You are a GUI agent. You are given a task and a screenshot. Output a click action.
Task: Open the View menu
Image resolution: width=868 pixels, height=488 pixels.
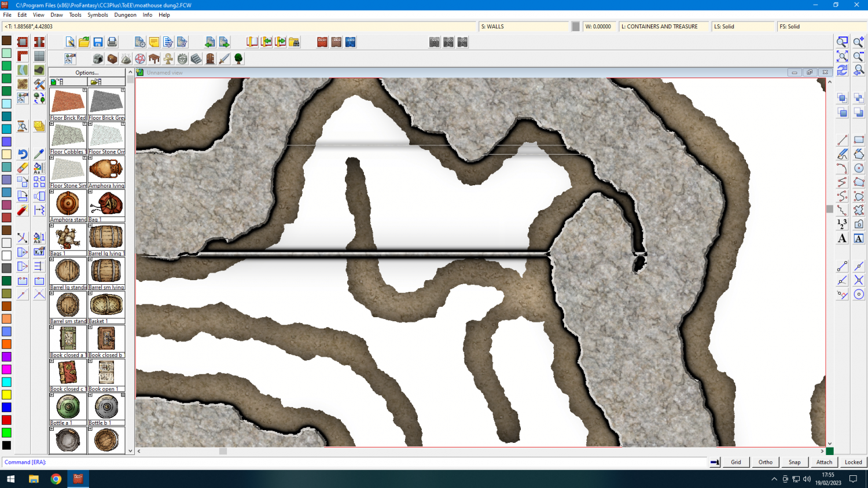39,15
